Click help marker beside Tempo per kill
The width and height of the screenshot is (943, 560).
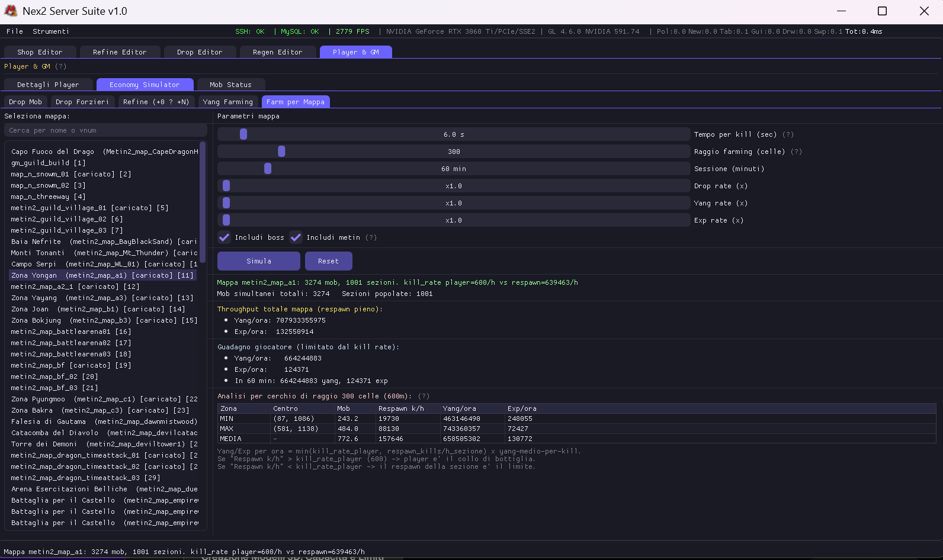(788, 135)
